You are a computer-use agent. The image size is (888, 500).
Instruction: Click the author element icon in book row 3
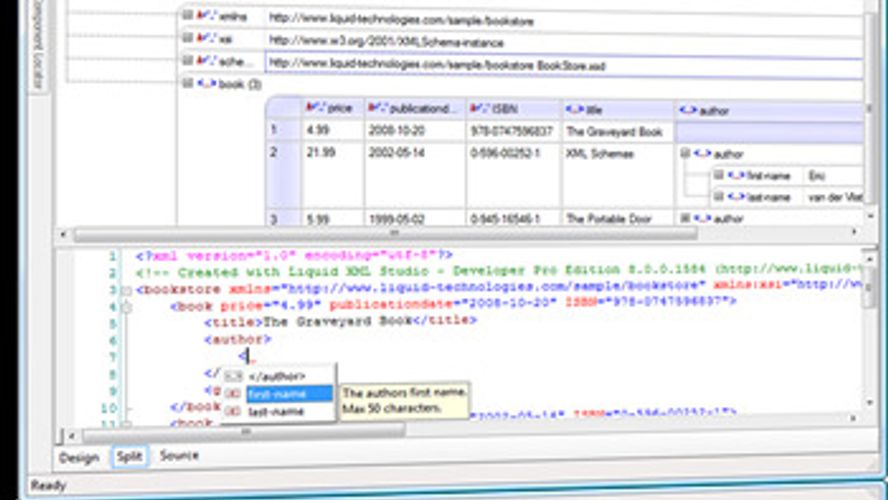coord(703,218)
